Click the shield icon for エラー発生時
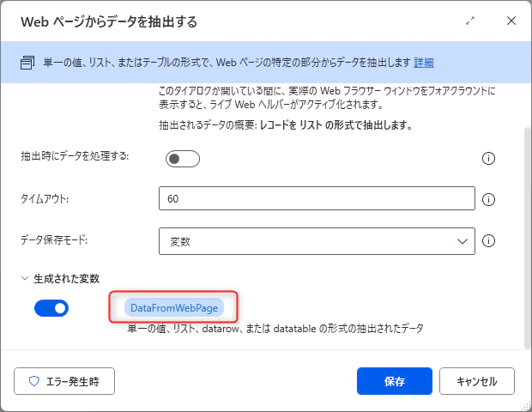Screen dimensions: 532x412 [34, 381]
